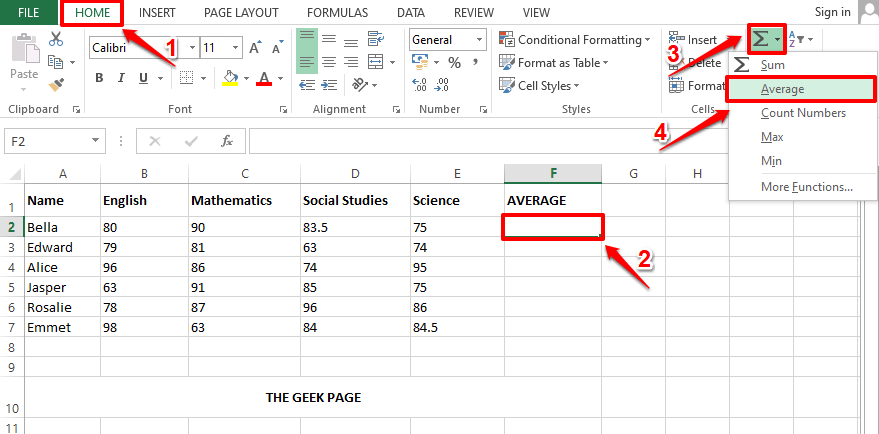Viewport: 879px width, 434px height.
Task: Switch to the DATA tab
Action: (410, 12)
